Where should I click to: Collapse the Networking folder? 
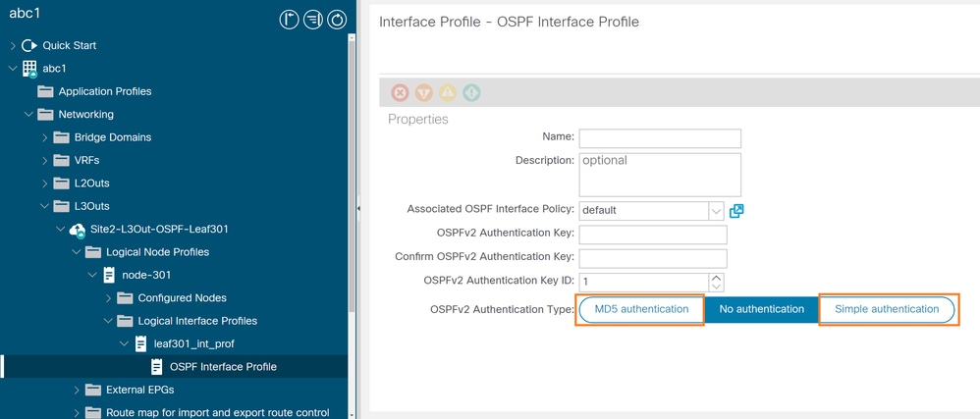click(28, 114)
